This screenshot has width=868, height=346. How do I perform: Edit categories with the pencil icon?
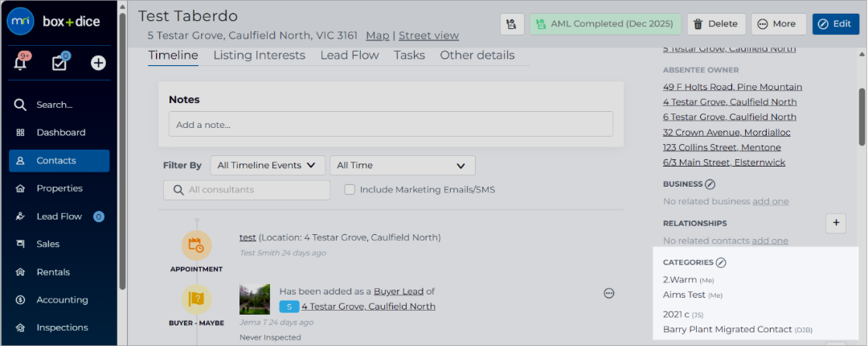(721, 262)
